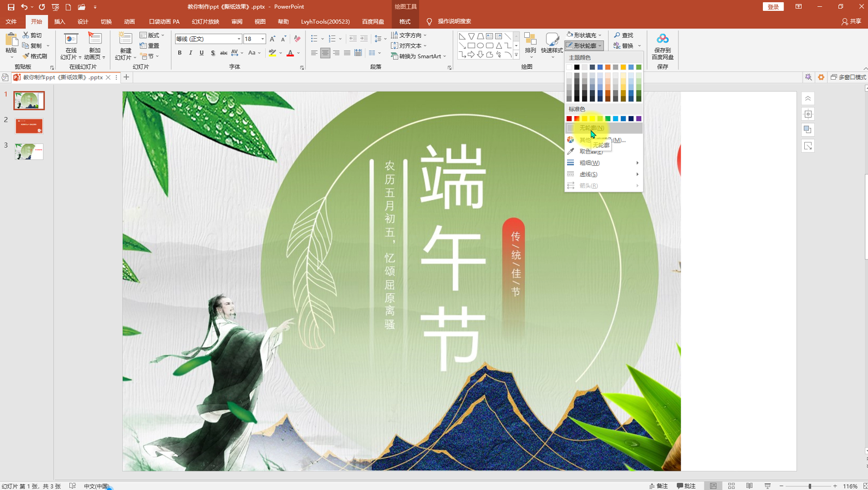
Task: Click the Cut (剪切) scissors icon
Action: (26, 35)
